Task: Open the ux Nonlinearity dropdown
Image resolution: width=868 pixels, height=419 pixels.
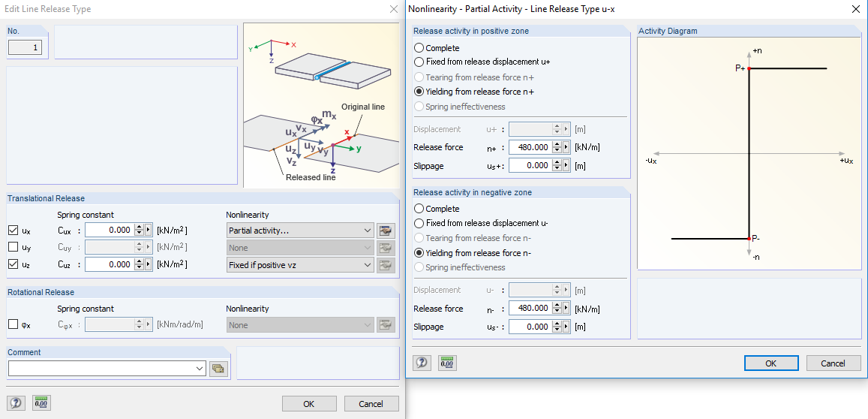Action: click(367, 231)
